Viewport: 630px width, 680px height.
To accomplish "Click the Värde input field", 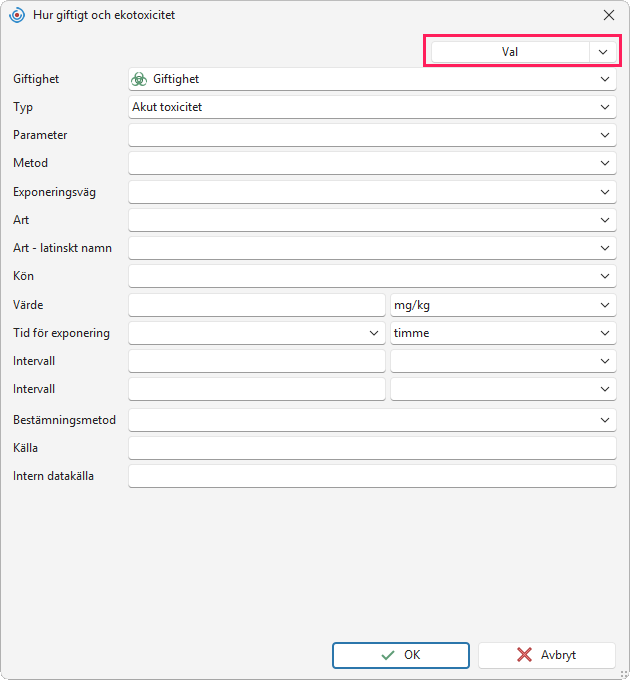I will pos(257,305).
